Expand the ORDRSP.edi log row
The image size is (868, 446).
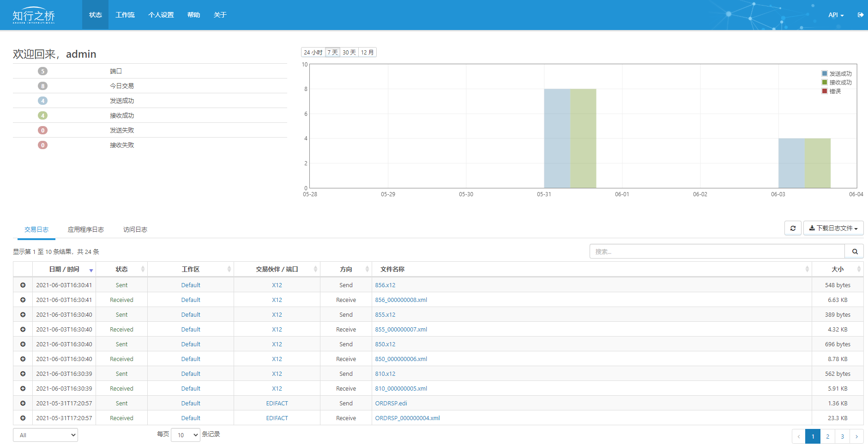point(23,404)
